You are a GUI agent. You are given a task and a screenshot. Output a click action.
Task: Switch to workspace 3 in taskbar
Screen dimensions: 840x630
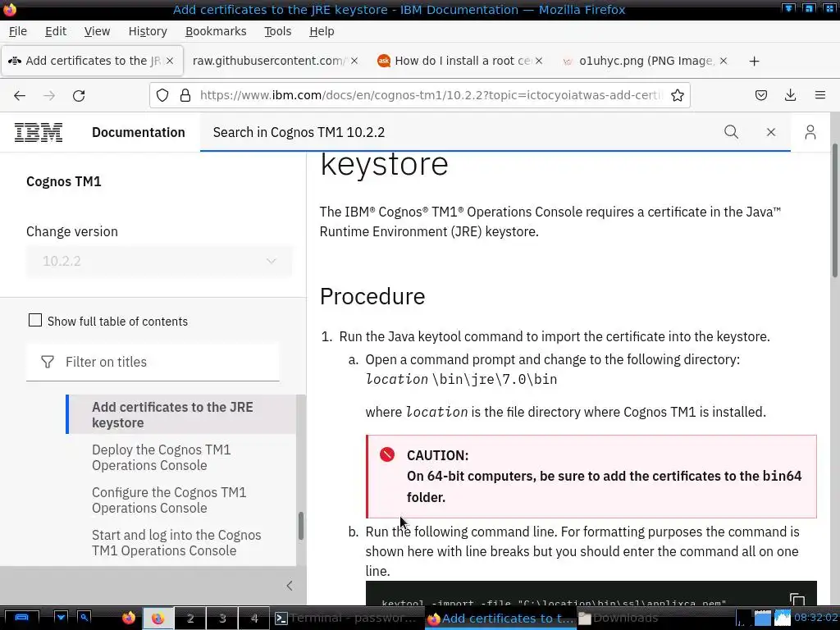[221, 619]
